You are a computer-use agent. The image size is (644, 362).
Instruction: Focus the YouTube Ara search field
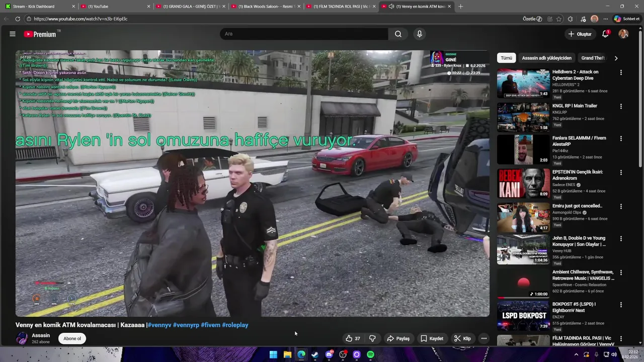[x=304, y=34]
